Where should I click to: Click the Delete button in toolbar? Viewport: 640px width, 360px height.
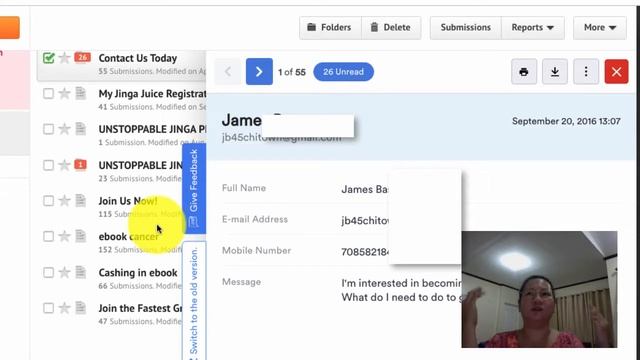coord(391,28)
